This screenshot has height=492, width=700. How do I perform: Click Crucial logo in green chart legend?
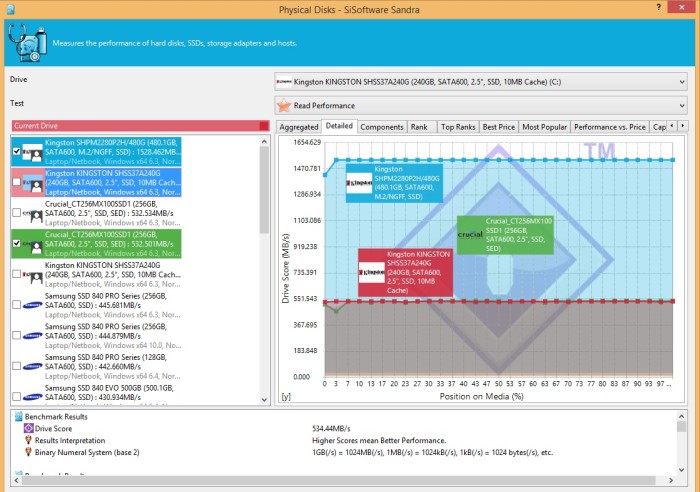click(x=470, y=234)
